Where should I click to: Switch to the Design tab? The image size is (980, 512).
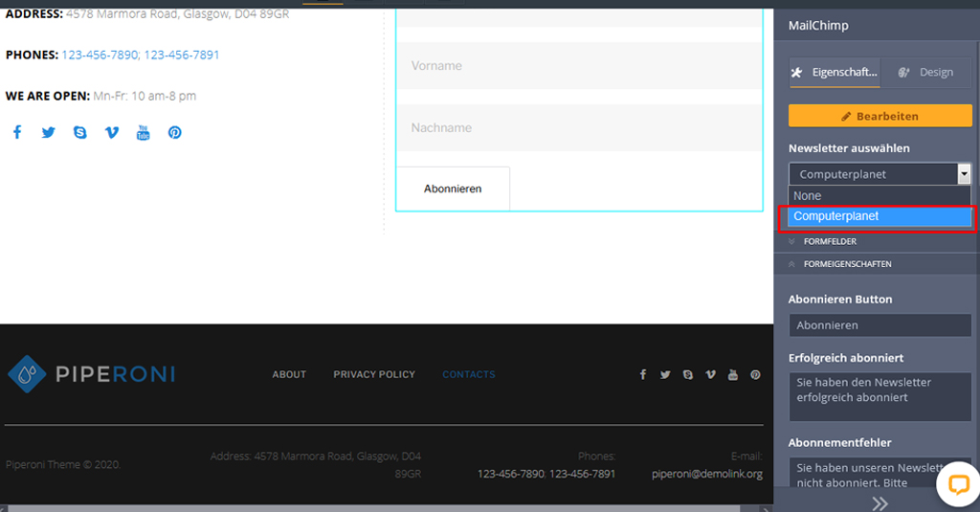(x=925, y=72)
